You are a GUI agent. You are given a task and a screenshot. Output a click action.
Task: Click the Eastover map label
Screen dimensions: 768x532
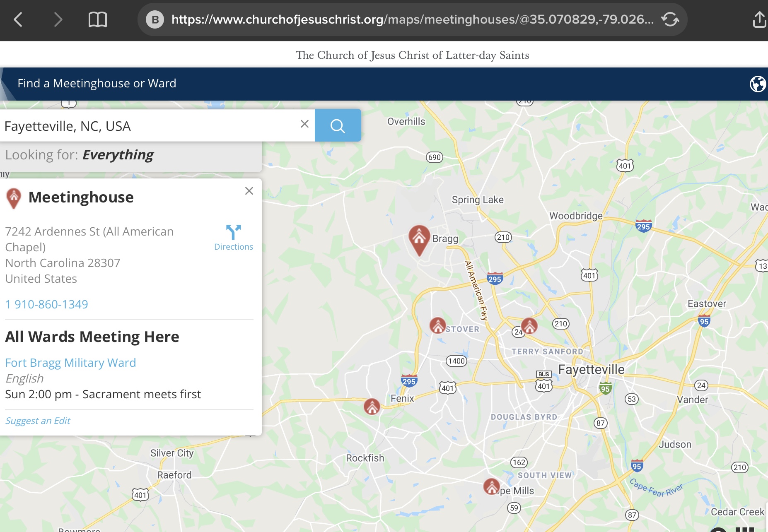pos(707,303)
